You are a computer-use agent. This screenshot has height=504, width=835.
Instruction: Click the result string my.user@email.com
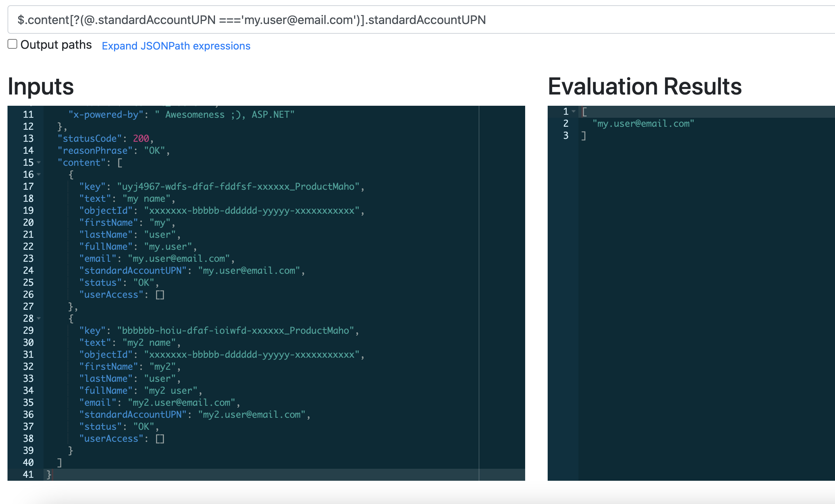coord(643,123)
